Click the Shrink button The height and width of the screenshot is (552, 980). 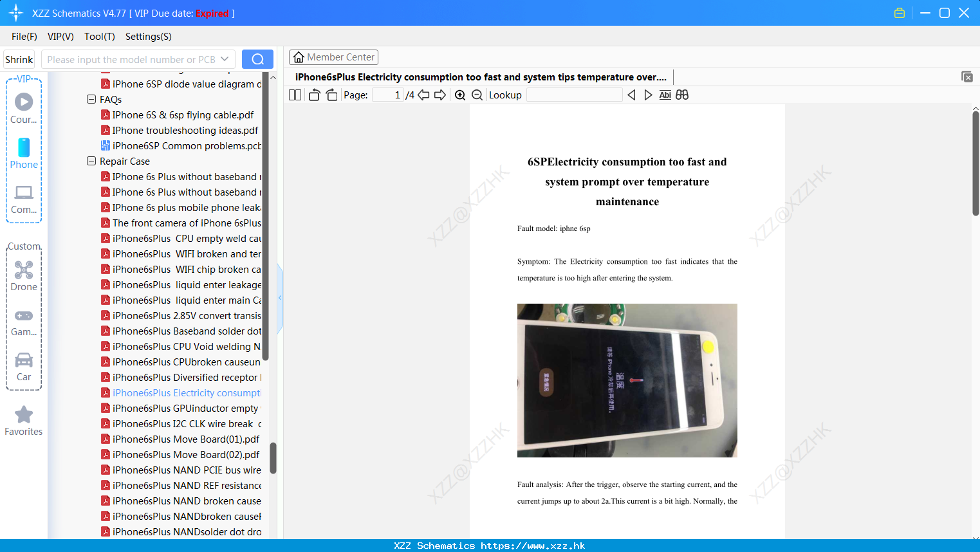19,59
